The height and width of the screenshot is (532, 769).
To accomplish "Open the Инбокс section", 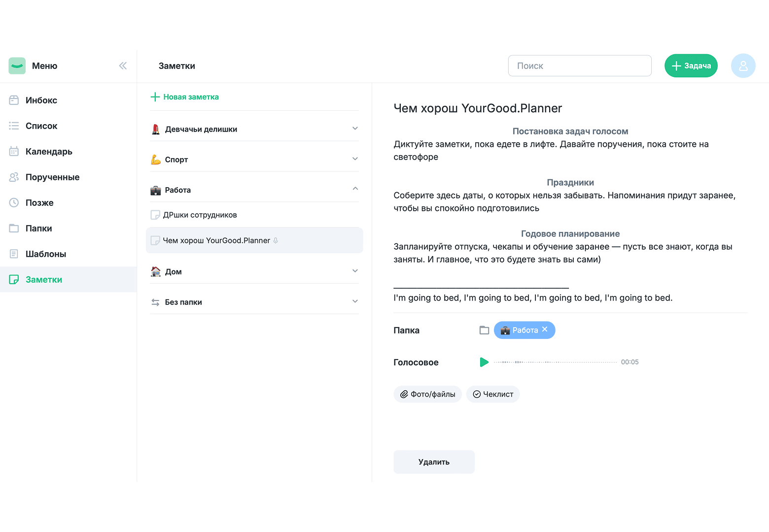I will (x=41, y=100).
